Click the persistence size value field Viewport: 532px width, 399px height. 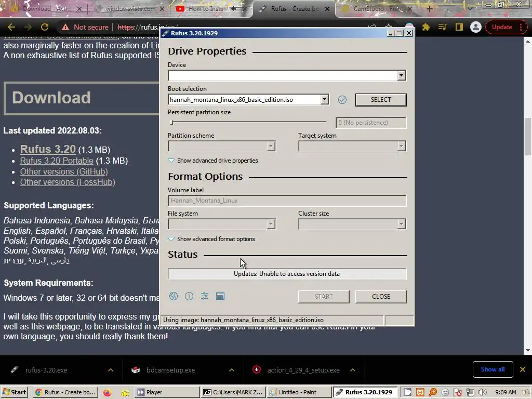pyautogui.click(x=371, y=123)
